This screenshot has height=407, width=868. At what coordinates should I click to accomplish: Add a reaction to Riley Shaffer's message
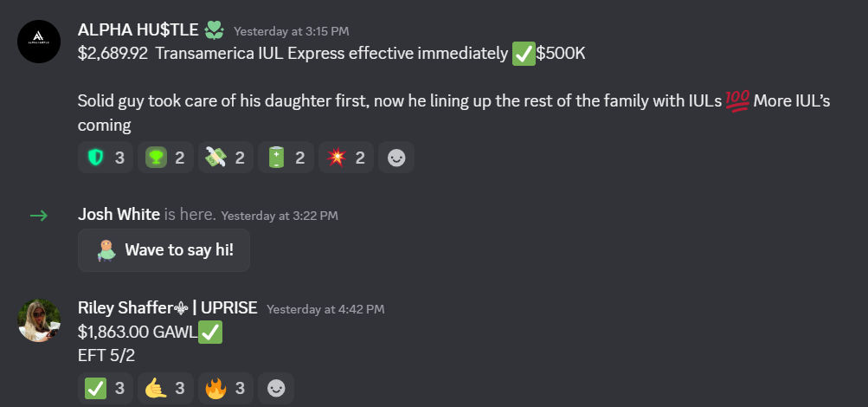pos(276,389)
